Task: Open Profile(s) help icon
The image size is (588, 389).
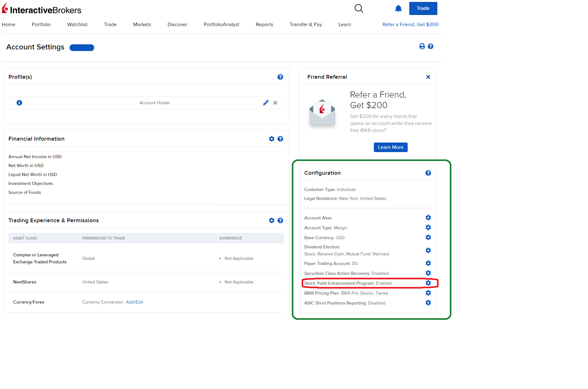Action: coord(280,77)
